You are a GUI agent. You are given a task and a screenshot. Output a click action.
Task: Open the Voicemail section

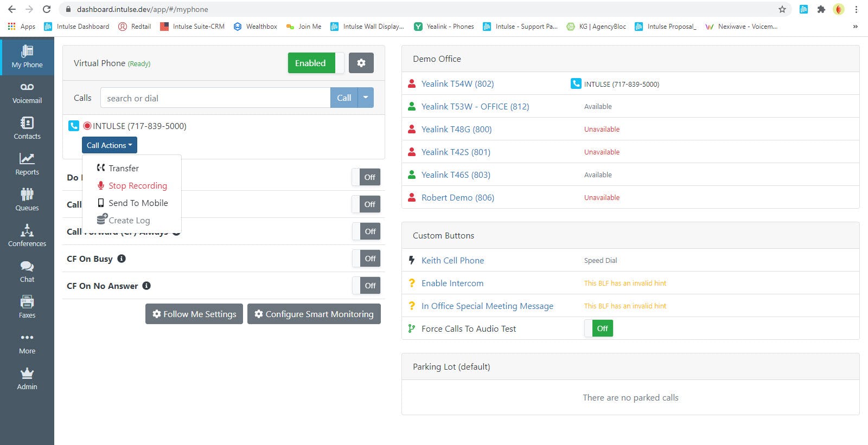27,93
